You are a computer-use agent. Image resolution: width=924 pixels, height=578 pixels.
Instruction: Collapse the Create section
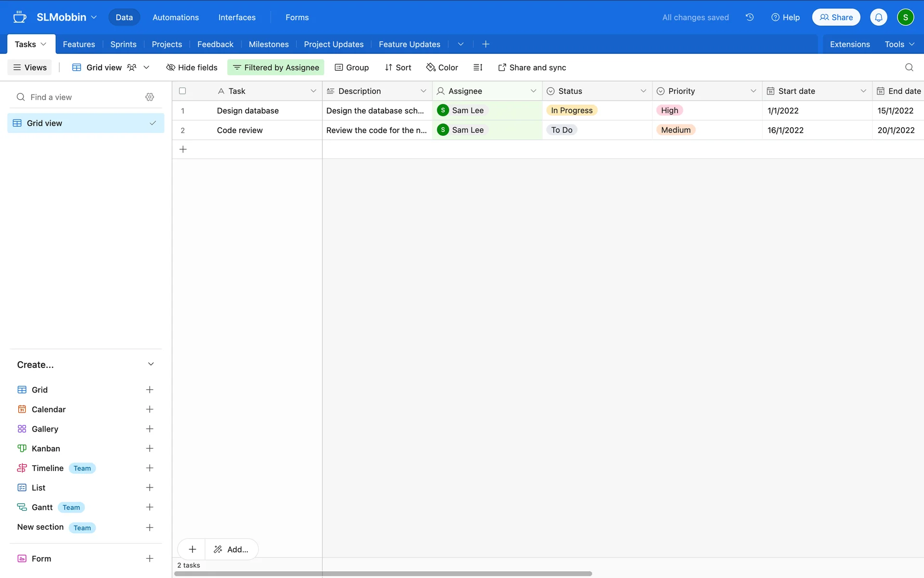pyautogui.click(x=151, y=365)
